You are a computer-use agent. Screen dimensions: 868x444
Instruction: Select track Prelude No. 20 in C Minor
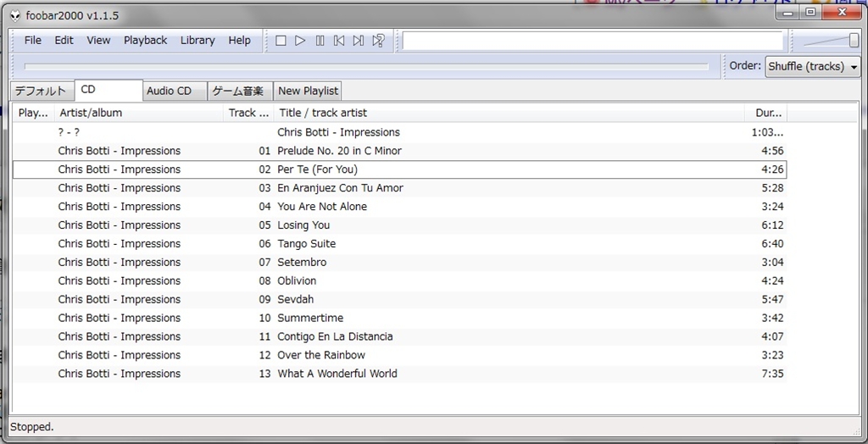click(x=399, y=151)
